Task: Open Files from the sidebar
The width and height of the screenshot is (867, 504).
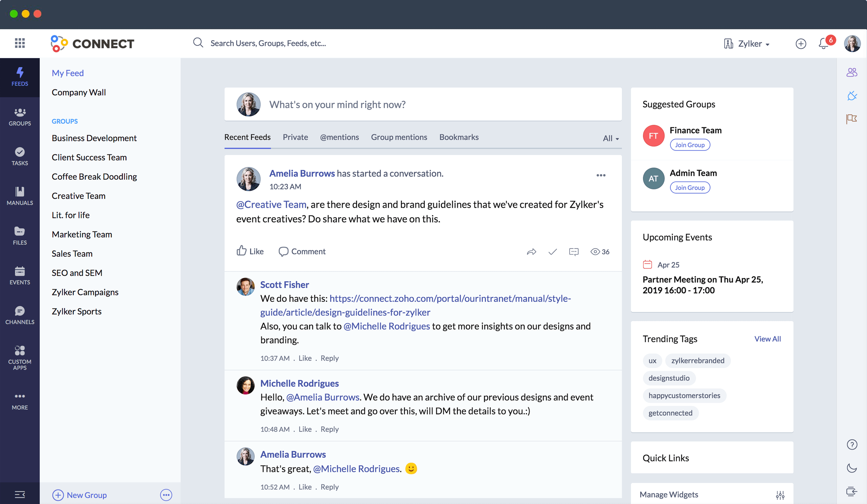Action: (x=20, y=236)
